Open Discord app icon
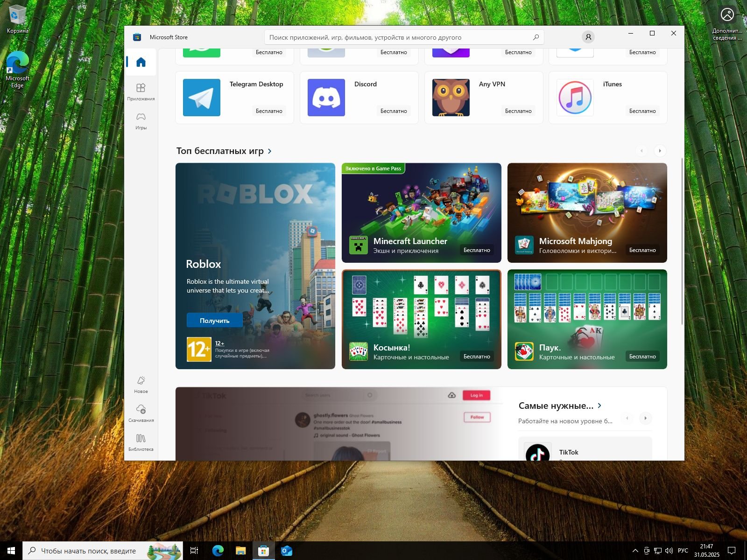Image resolution: width=747 pixels, height=560 pixels. (326, 98)
